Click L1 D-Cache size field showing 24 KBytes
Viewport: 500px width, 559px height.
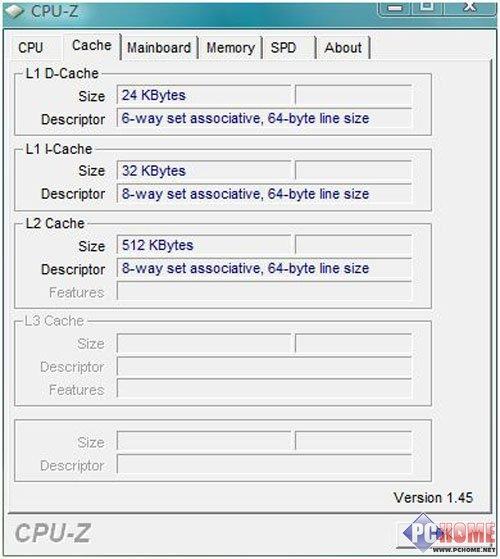point(204,95)
